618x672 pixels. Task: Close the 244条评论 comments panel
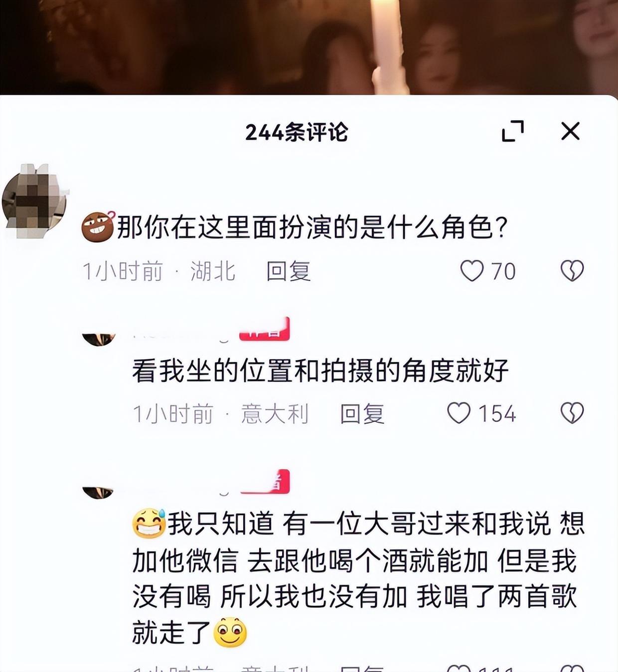(570, 131)
